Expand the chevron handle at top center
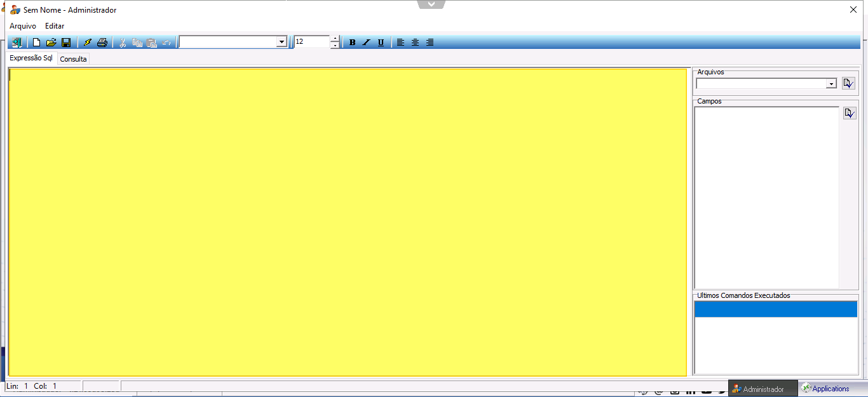Image resolution: width=868 pixels, height=397 pixels. tap(431, 4)
